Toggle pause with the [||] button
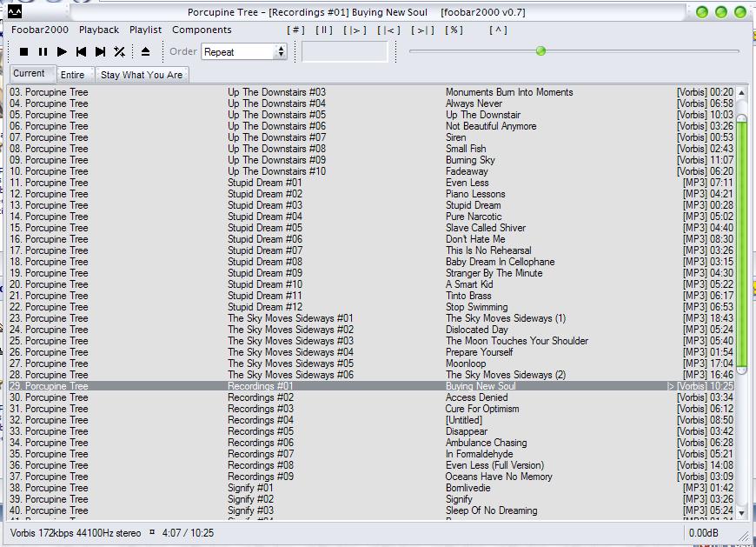 (x=322, y=30)
